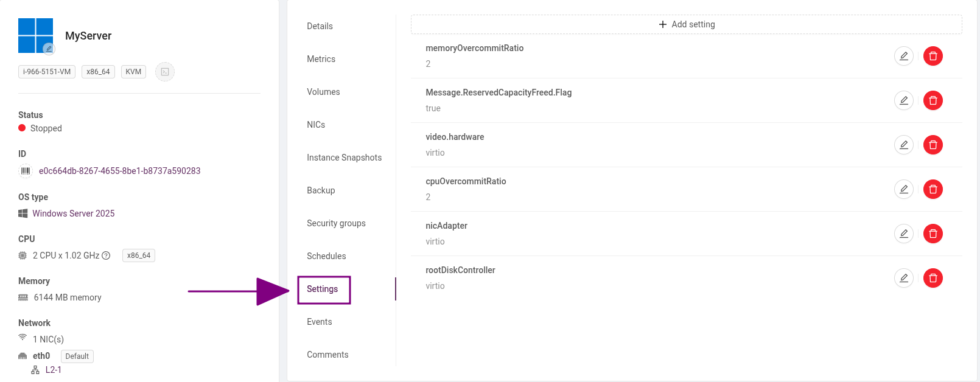This screenshot has height=382, width=980.
Task: Edit the cpuOvercommitRatio setting
Action: point(904,189)
